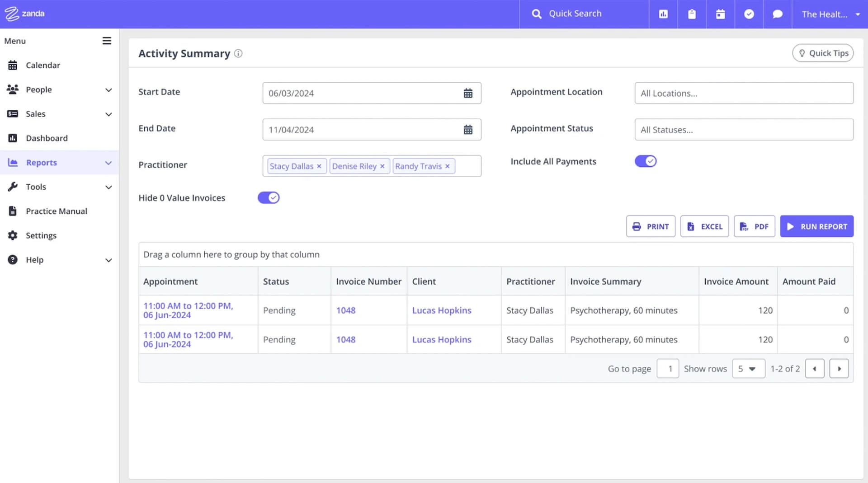
Task: Toggle Hide 0 Value Invoices switch
Action: click(269, 198)
